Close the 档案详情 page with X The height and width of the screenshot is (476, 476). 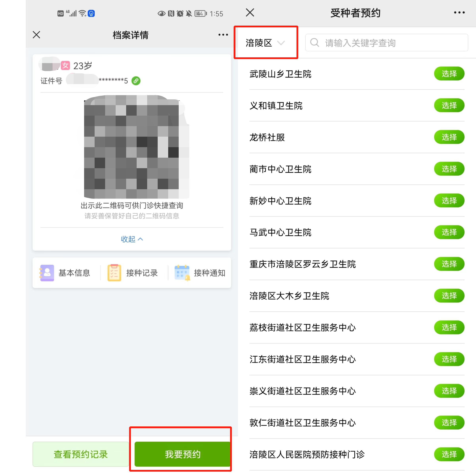36,35
